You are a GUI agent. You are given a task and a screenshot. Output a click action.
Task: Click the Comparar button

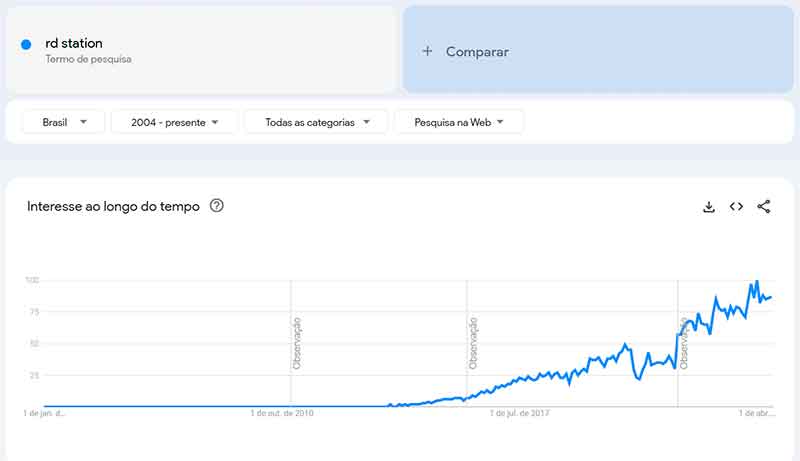pos(597,49)
